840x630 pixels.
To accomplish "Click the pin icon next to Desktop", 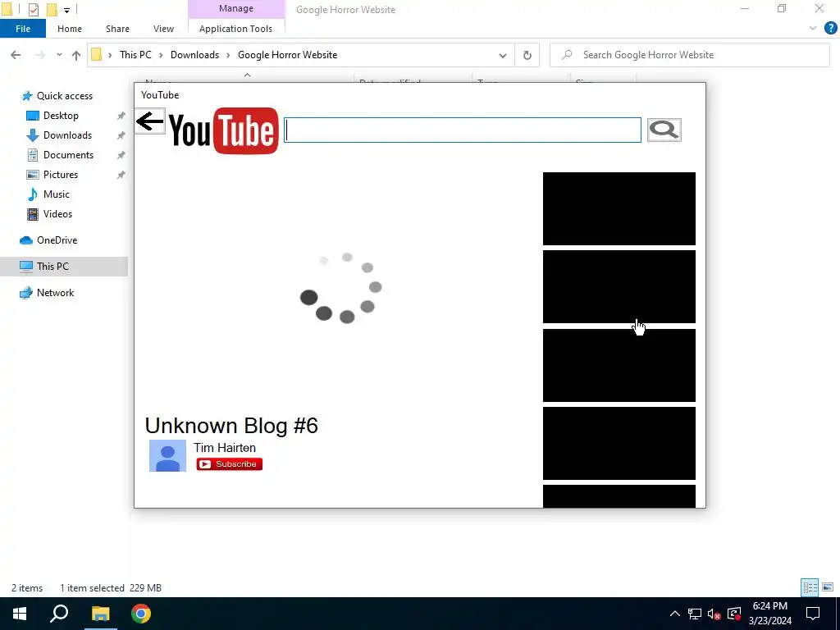I will [x=121, y=116].
